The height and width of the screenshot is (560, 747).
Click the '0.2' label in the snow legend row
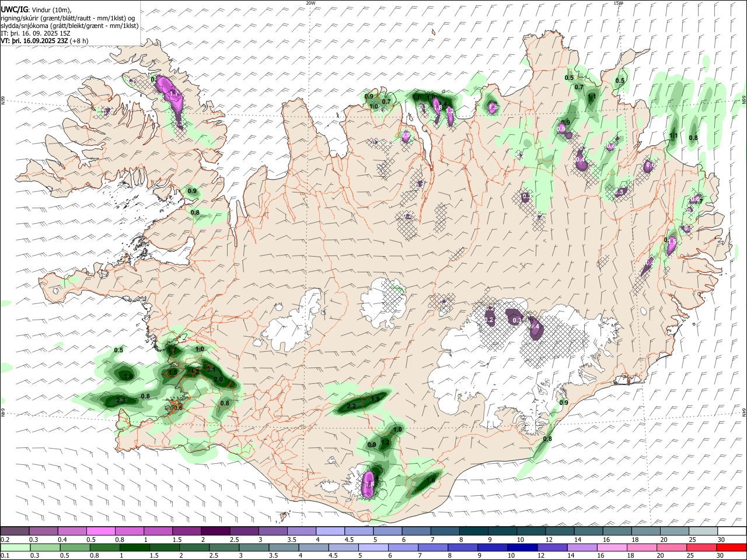4,540
